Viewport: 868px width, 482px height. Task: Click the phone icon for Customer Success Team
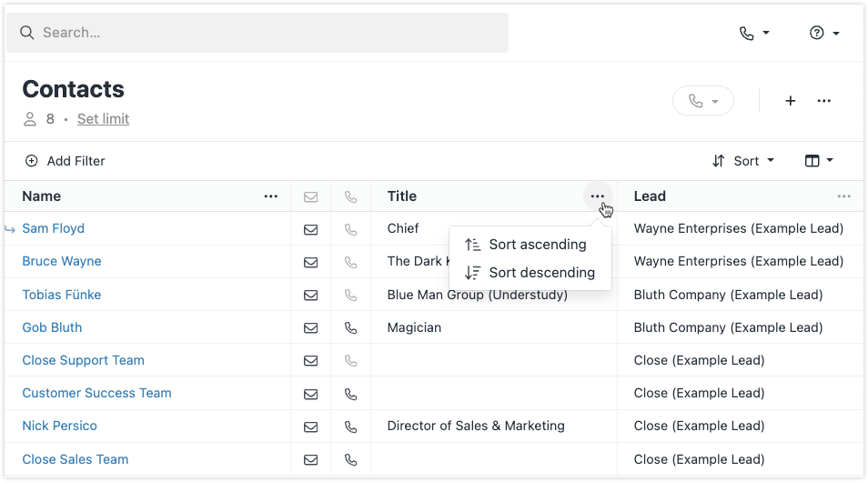(350, 394)
